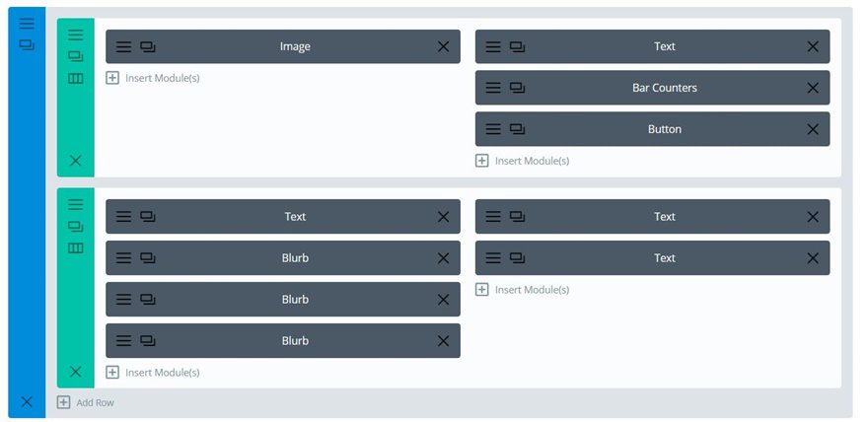Select the Bar Counters module bar

[x=664, y=88]
